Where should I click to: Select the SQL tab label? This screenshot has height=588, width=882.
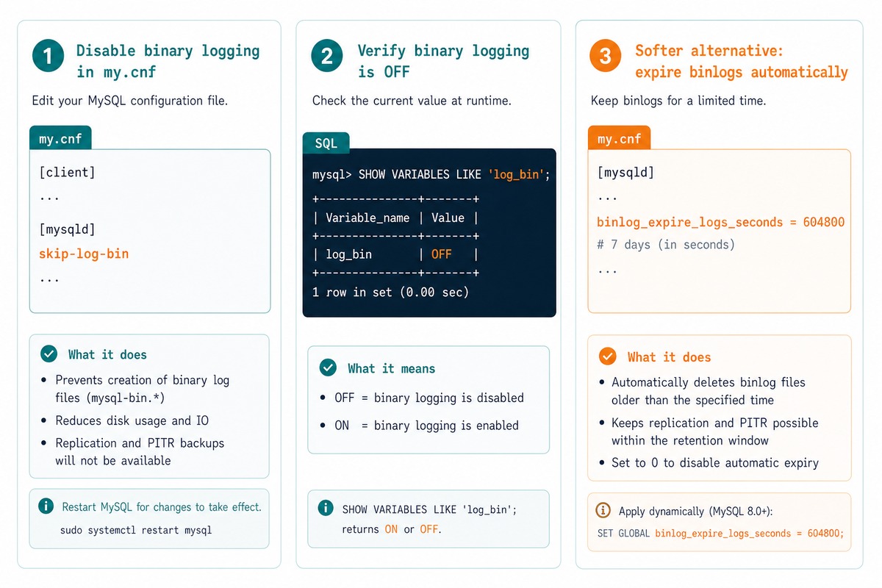click(x=326, y=143)
